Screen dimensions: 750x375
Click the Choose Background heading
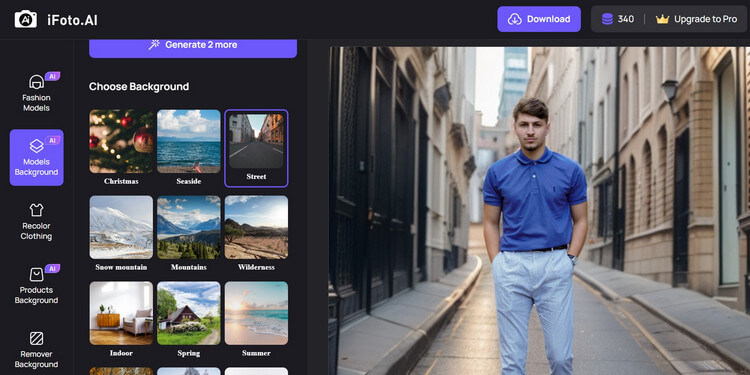click(x=139, y=87)
